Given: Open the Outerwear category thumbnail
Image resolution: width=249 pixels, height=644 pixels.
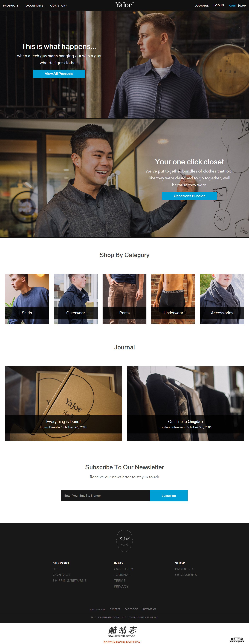Looking at the screenshot, I should (76, 299).
